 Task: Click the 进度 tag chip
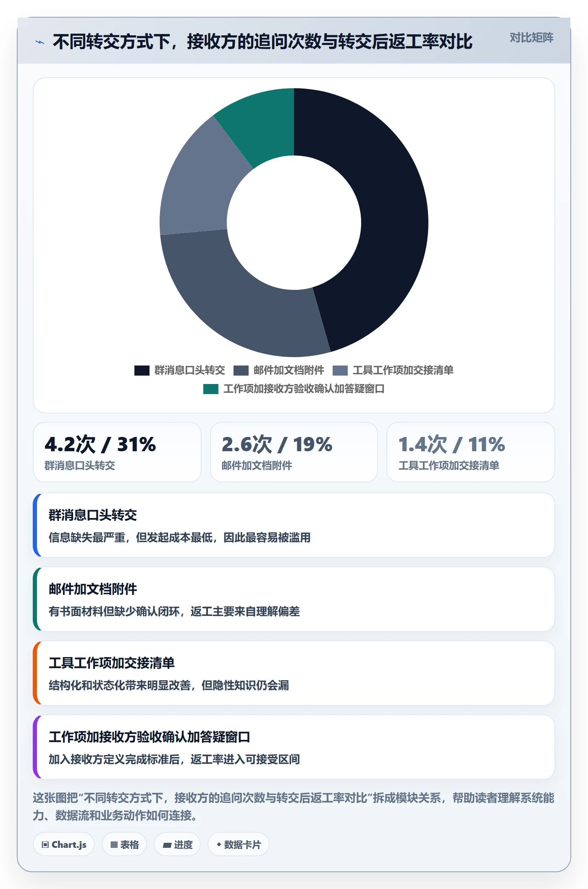pyautogui.click(x=177, y=844)
